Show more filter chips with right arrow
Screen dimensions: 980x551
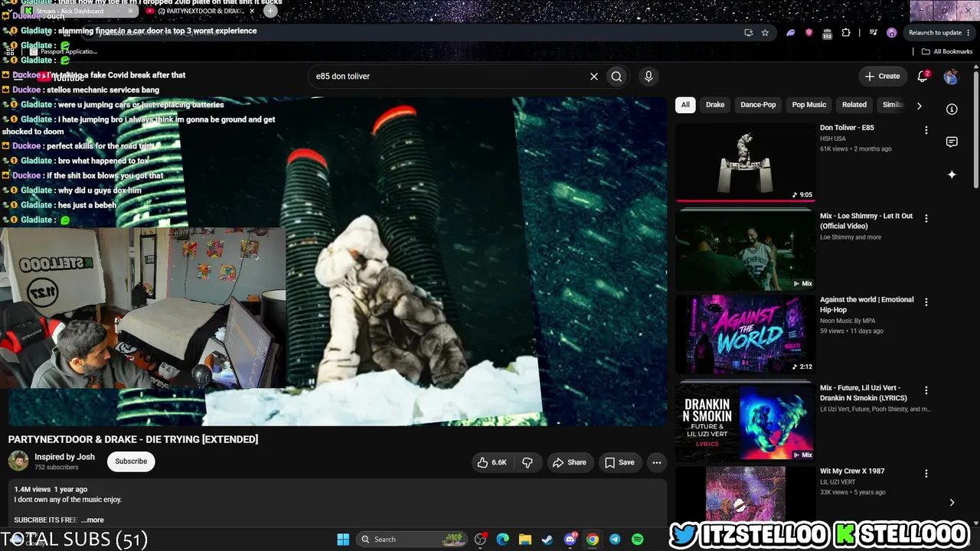(x=919, y=106)
